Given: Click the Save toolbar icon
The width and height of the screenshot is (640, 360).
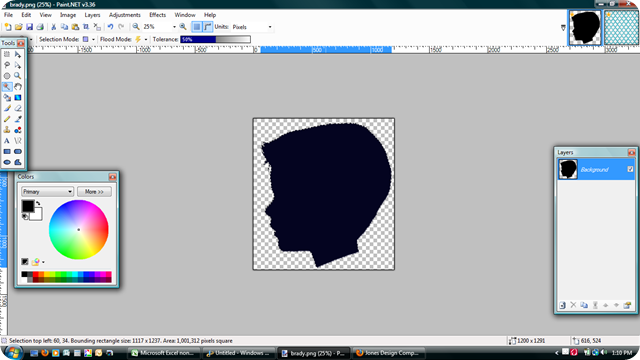Looking at the screenshot, I should point(29,27).
